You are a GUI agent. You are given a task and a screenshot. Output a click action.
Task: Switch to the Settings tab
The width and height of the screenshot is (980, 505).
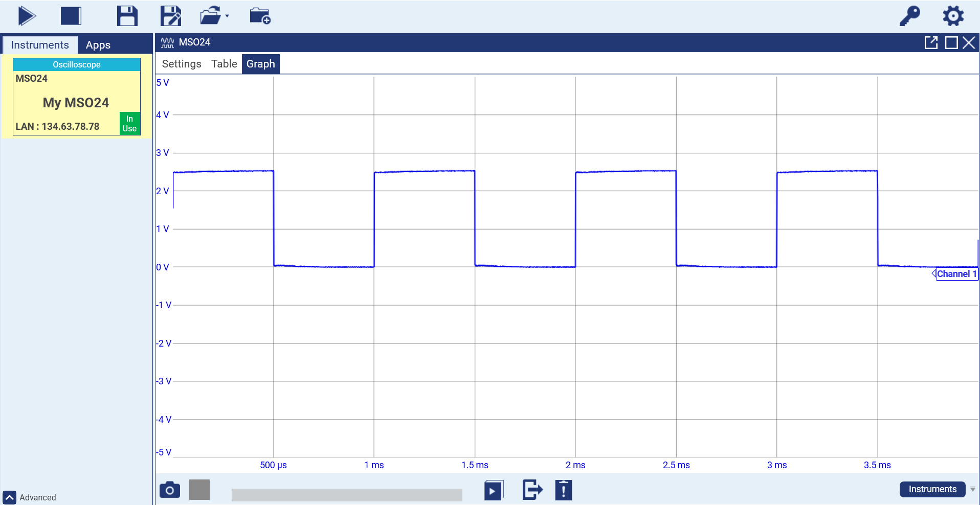click(x=181, y=63)
